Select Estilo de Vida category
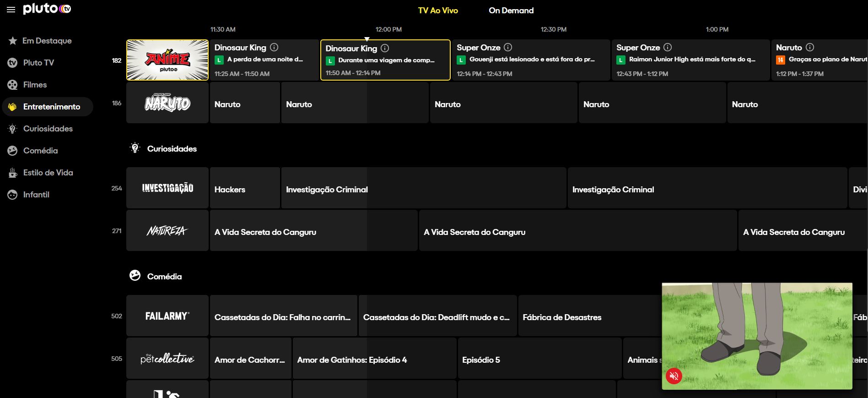 (47, 173)
